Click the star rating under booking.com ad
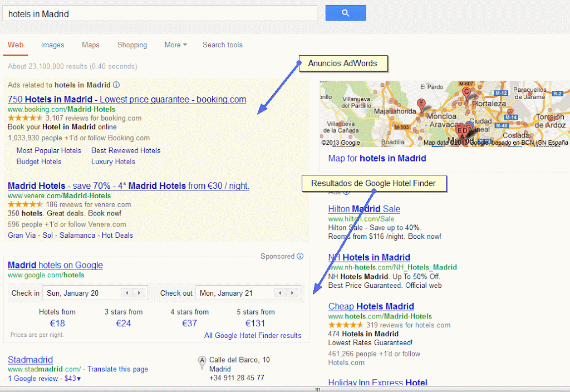 coord(25,118)
